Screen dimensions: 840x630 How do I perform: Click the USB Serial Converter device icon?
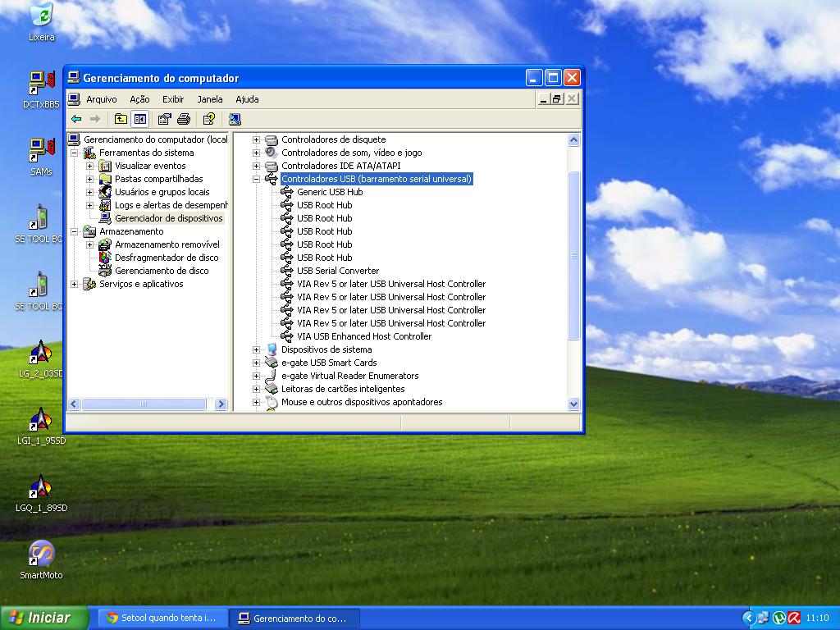click(287, 271)
